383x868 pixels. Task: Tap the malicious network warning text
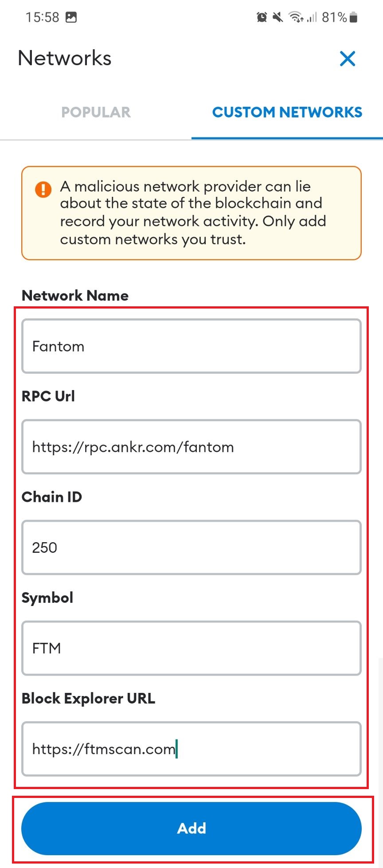tap(193, 213)
